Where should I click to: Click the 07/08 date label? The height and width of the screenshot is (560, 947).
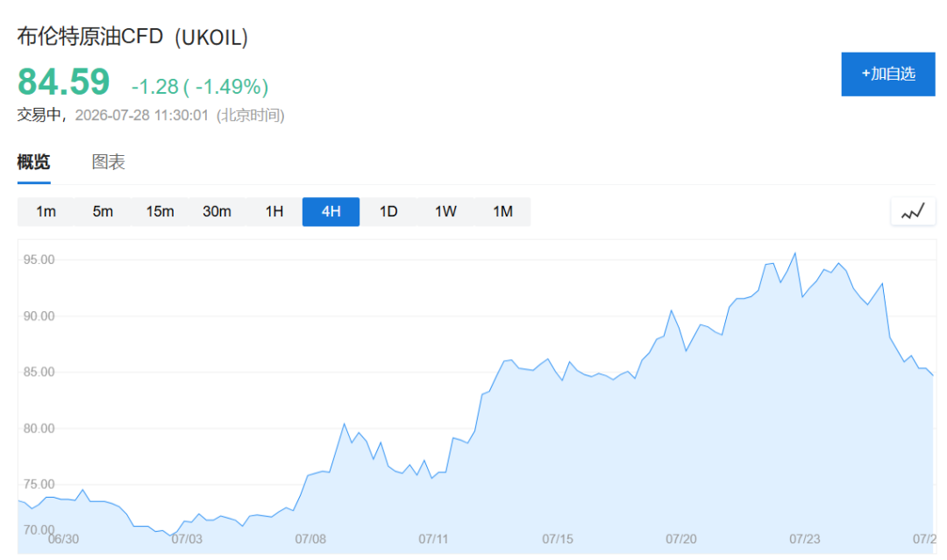tap(310, 539)
